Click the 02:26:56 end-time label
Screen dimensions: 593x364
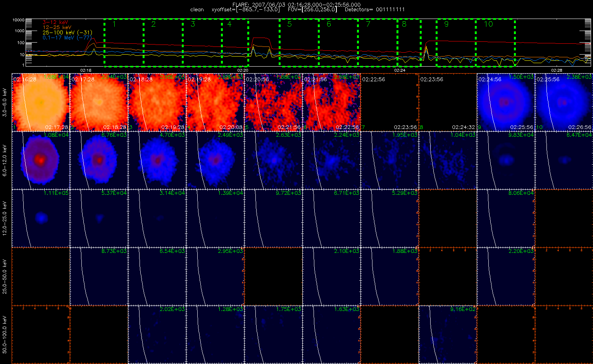(x=580, y=127)
